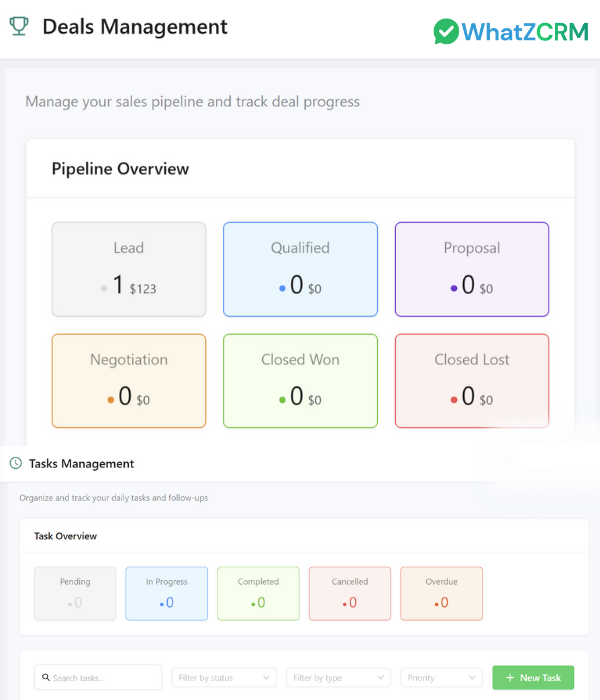The width and height of the screenshot is (600, 700).
Task: Open the Closed Won stage card
Action: pos(300,381)
